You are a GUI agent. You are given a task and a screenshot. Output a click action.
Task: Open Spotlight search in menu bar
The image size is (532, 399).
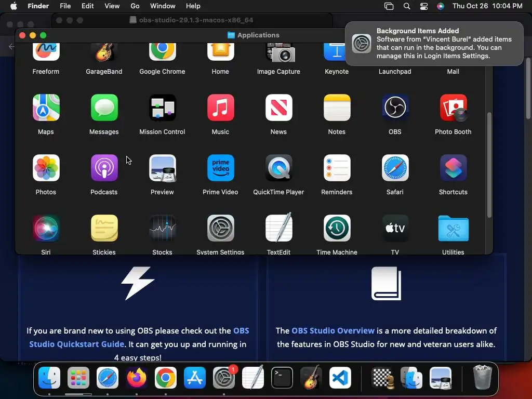click(x=407, y=6)
